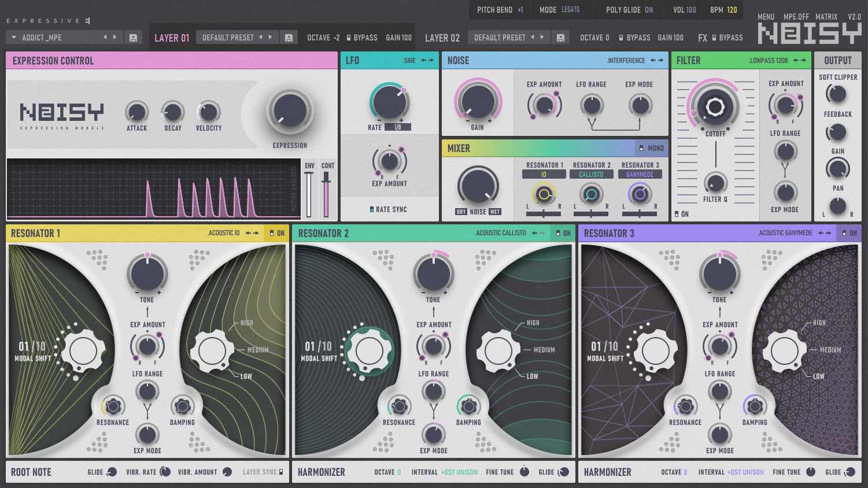868x488 pixels.
Task: Open the ADDICT_MPE preset dropdown
Action: point(14,38)
